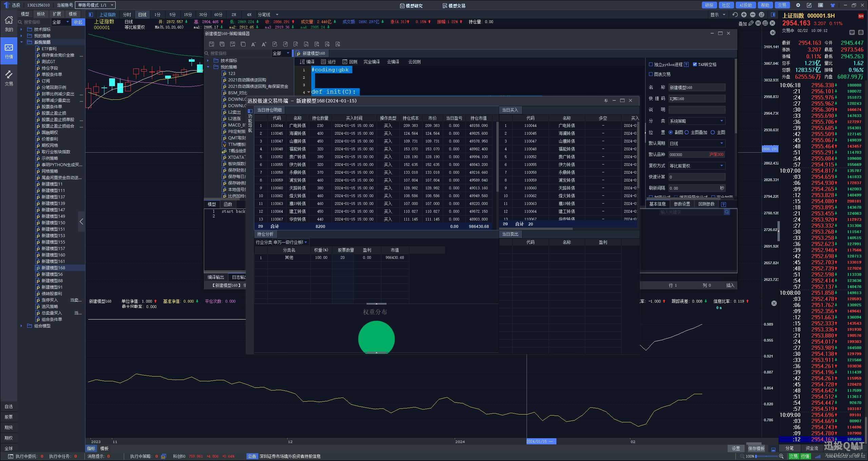Click the zoom out minus chart icon

coord(753,15)
